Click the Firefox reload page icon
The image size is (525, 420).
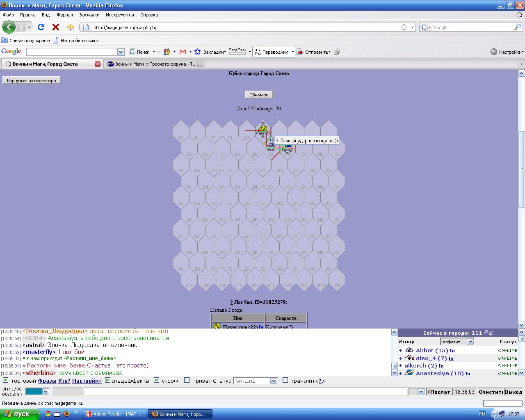tap(41, 27)
